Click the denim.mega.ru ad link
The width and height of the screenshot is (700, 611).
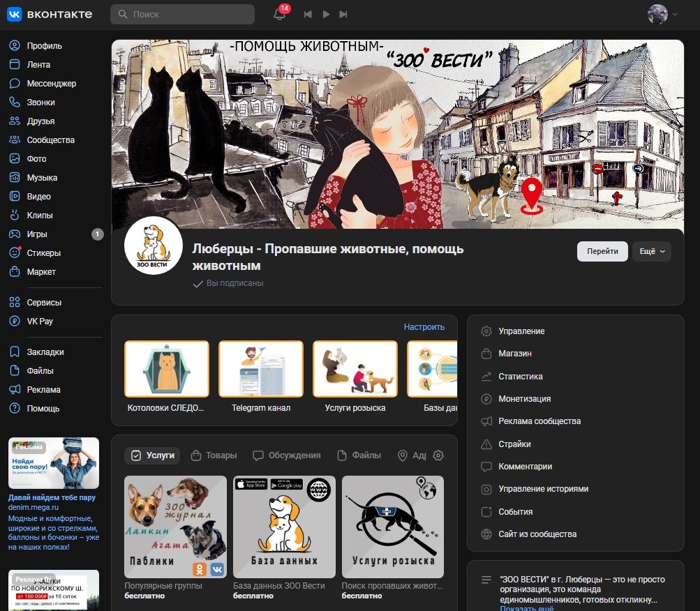pyautogui.click(x=33, y=507)
